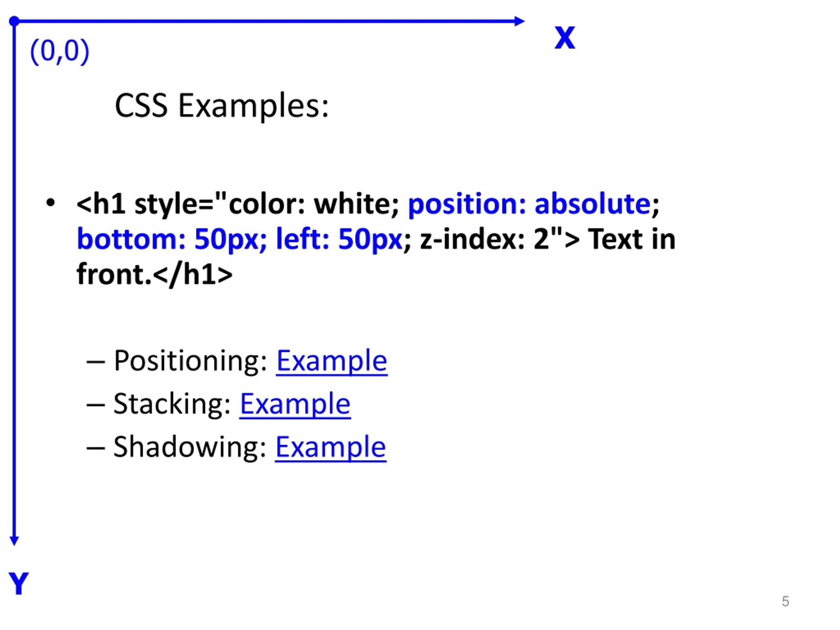Viewport: 840px width, 630px height.
Task: Click the 'z-index: 2' text
Action: coord(485,239)
